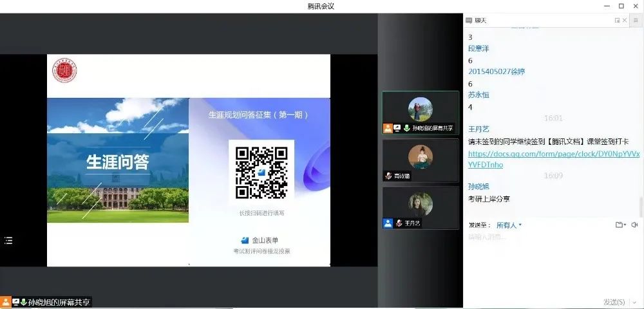Click the 16:09 chat timestamp
This screenshot has height=309, width=644.
tap(553, 176)
